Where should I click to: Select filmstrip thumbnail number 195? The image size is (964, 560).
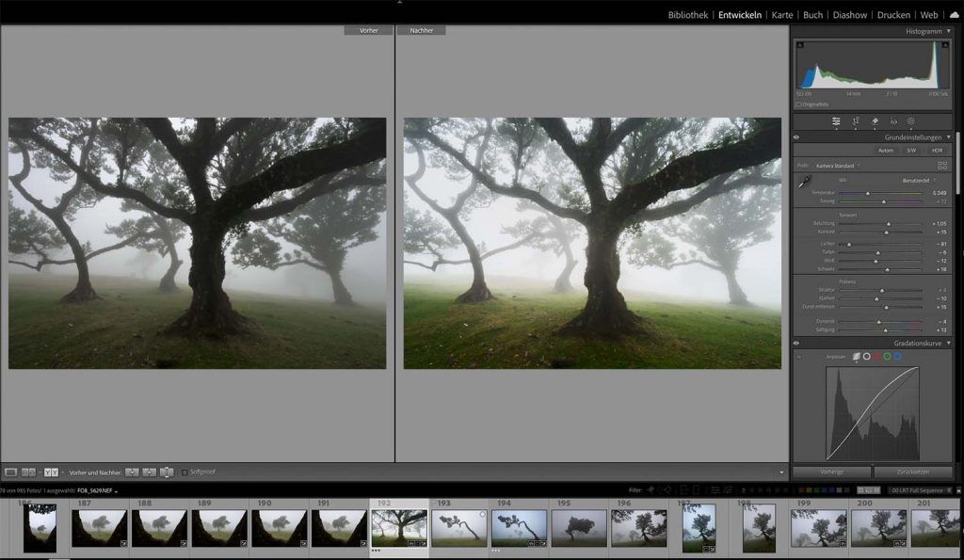579,528
